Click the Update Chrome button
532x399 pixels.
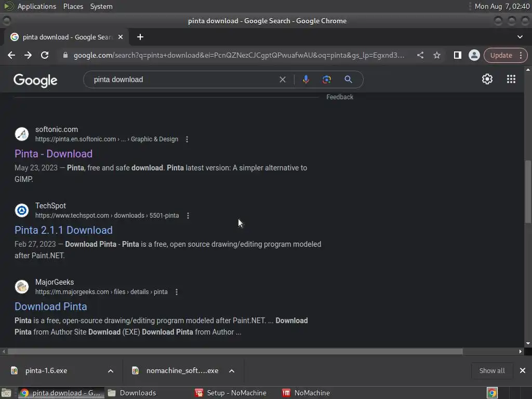501,55
